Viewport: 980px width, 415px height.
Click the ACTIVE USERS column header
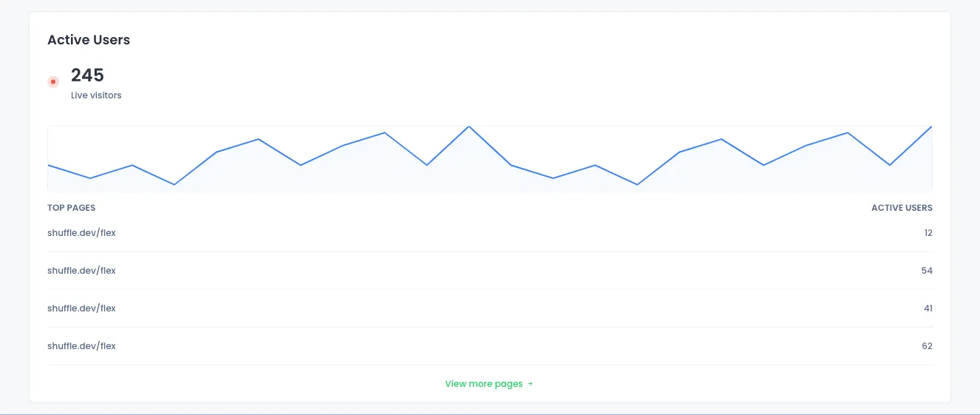point(902,208)
